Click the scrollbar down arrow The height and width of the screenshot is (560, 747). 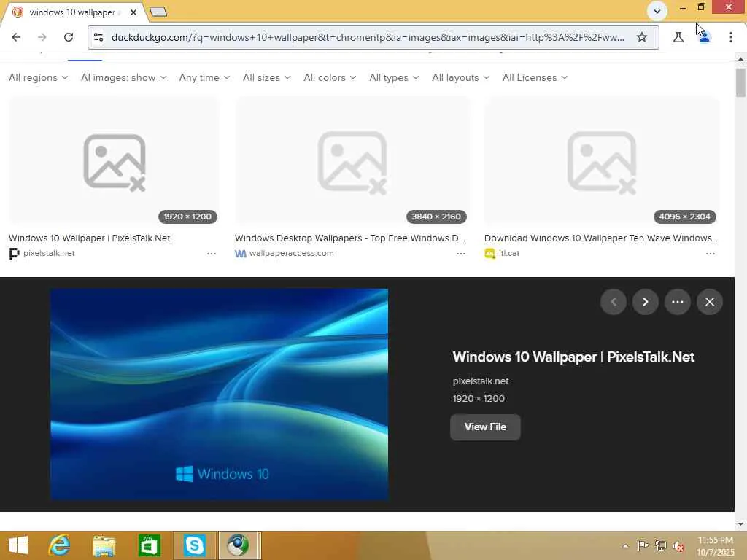740,524
